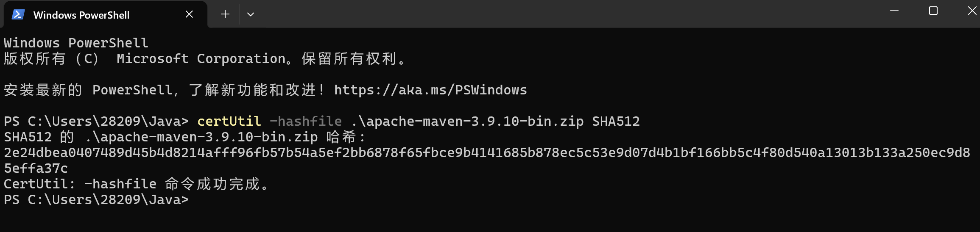Click the PowerShell icon in the tab

pos(18,14)
